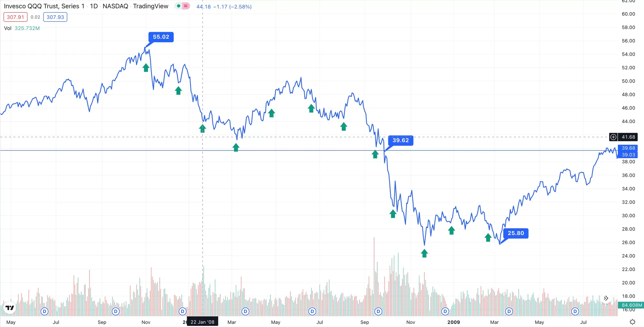Click the TradingView text in chart header
This screenshot has height=327, width=644.
coord(151,6)
